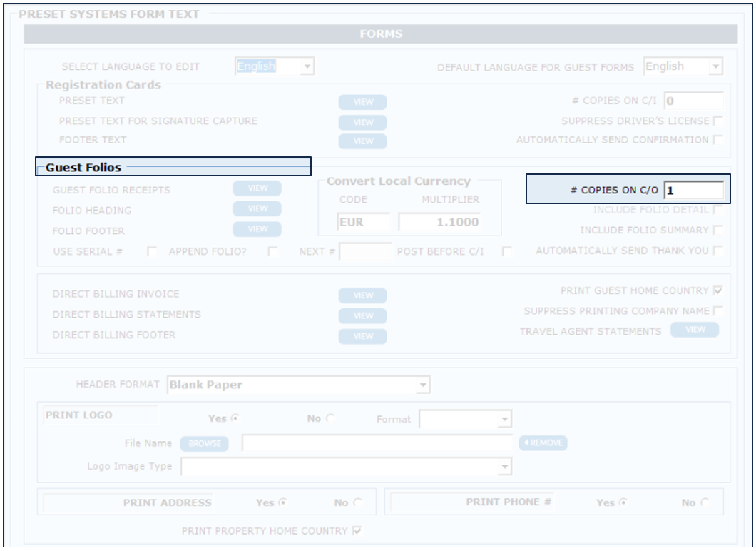
Task: Open Travel Agent Statements VIEW button
Action: point(694,330)
